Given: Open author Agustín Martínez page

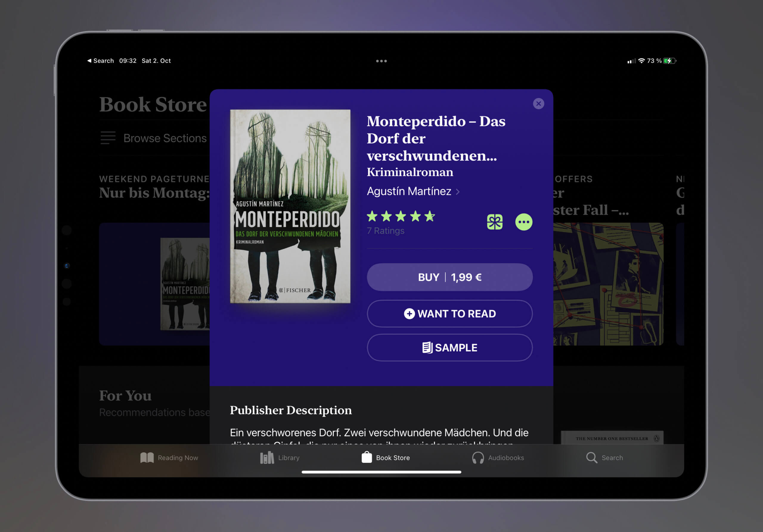Looking at the screenshot, I should 409,191.
